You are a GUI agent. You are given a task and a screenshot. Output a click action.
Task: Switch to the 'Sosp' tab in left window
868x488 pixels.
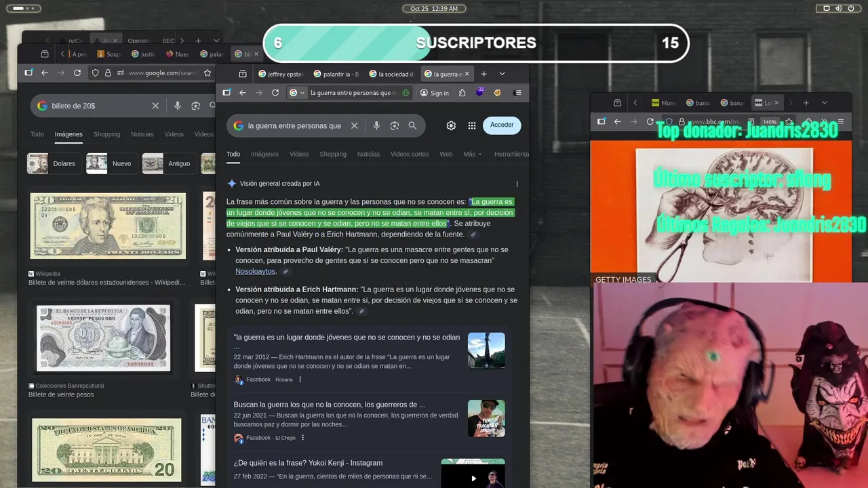coord(109,54)
